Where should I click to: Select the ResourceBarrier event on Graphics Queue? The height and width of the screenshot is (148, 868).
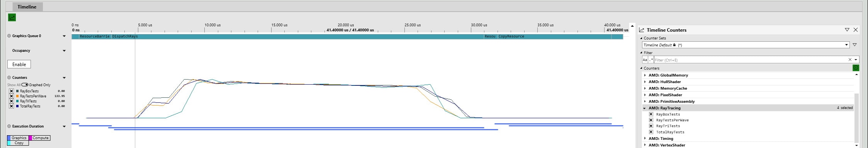(x=95, y=36)
